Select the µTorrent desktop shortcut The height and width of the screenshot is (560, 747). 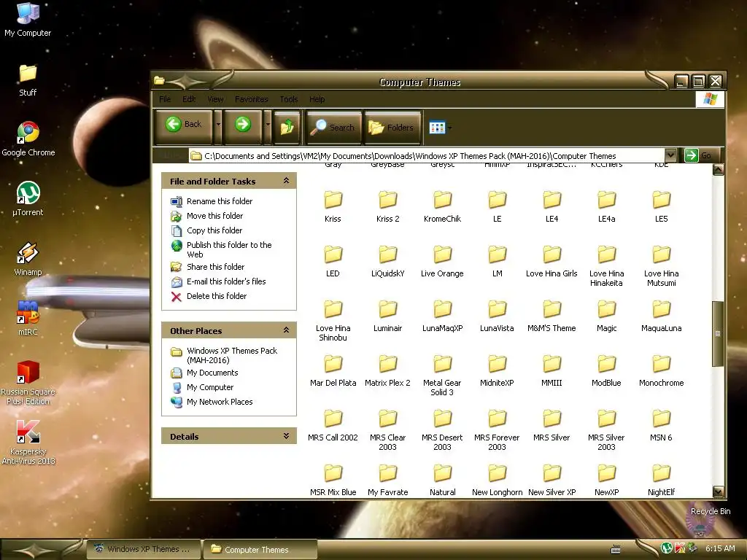point(28,199)
